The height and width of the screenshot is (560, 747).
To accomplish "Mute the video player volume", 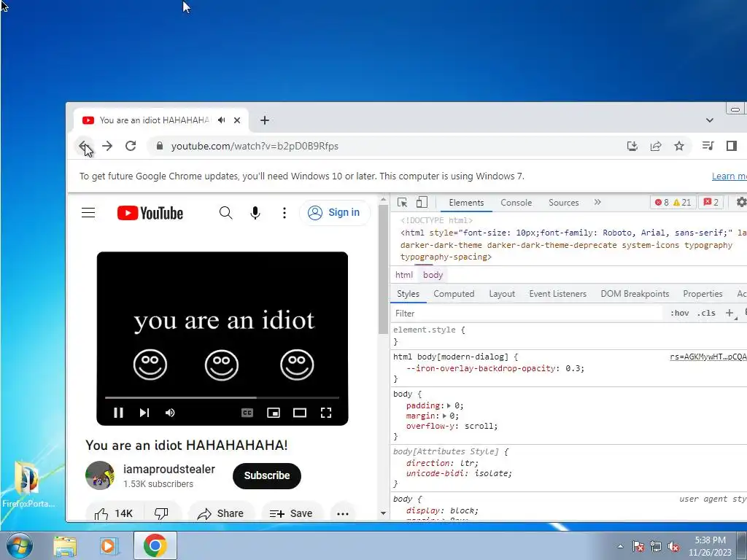I will click(x=170, y=413).
